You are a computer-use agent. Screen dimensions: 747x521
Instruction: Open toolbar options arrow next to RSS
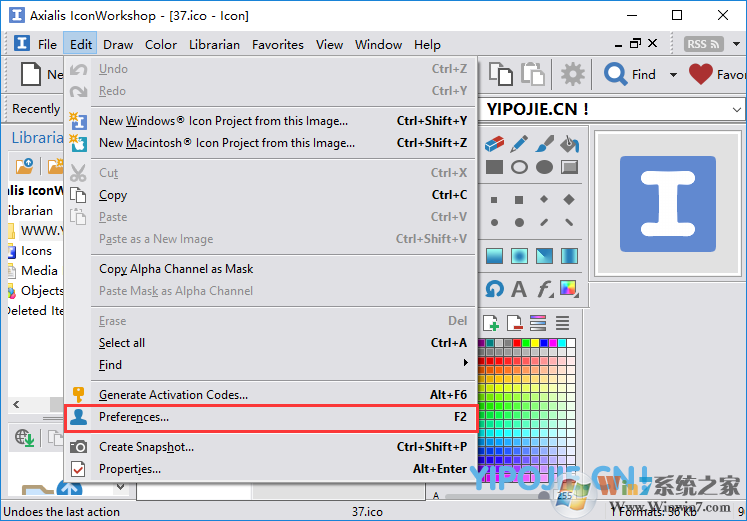(736, 44)
